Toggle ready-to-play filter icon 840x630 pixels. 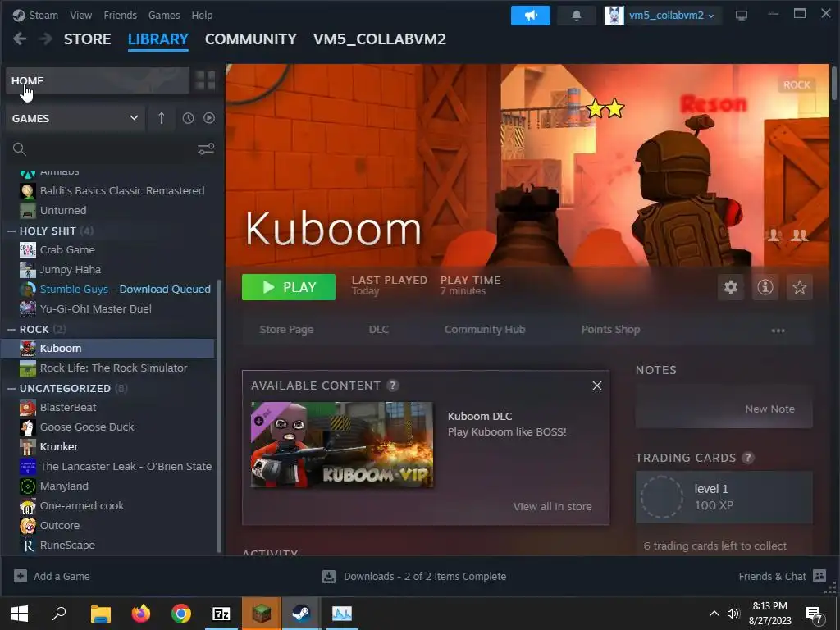point(209,118)
